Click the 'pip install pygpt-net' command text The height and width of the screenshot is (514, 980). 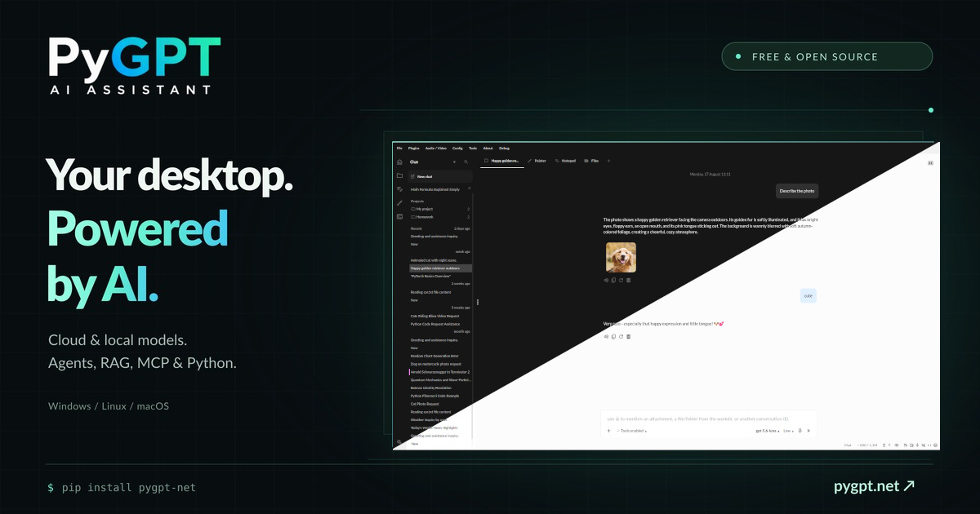[128, 487]
